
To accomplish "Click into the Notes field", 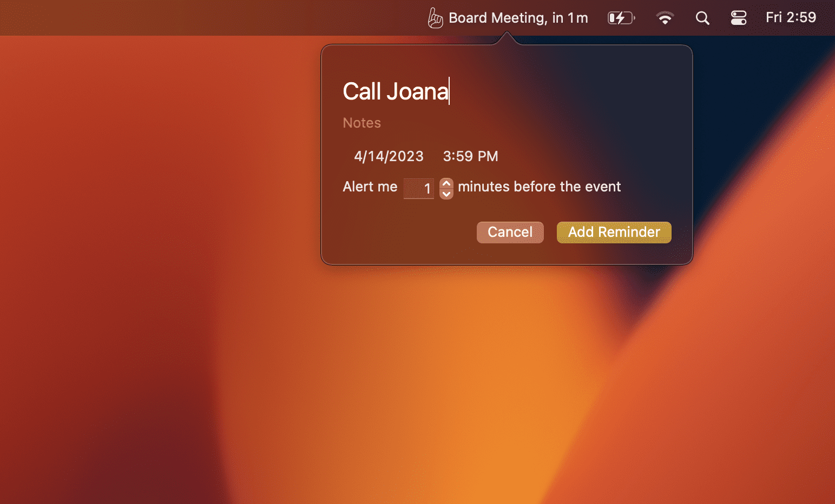I will pos(362,123).
